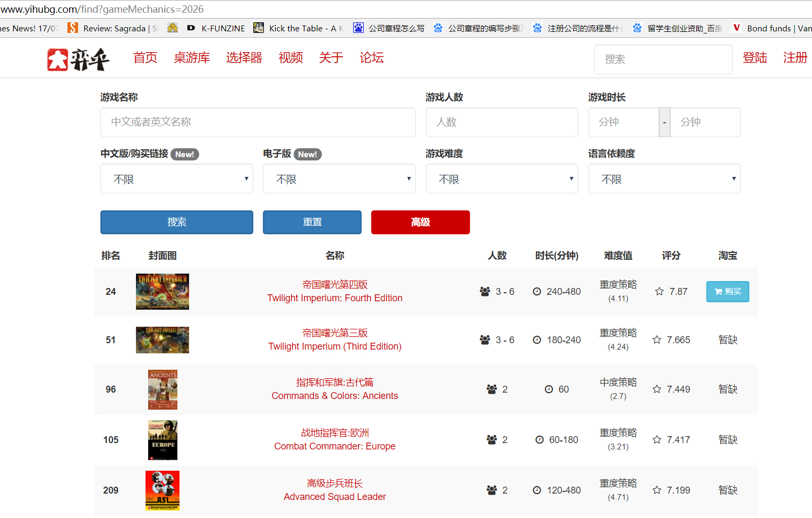Viewport: 812px width, 518px height.
Task: Go to 首页 in the navigation
Action: pos(146,58)
